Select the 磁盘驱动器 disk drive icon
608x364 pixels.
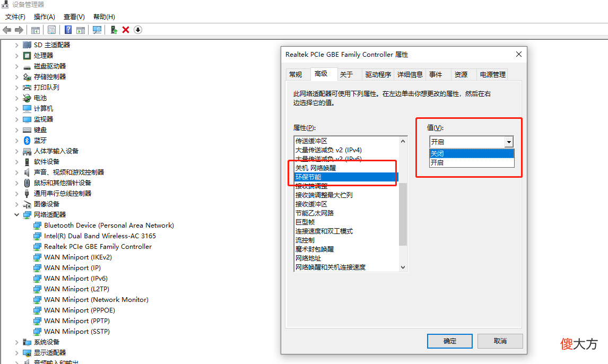pos(27,66)
